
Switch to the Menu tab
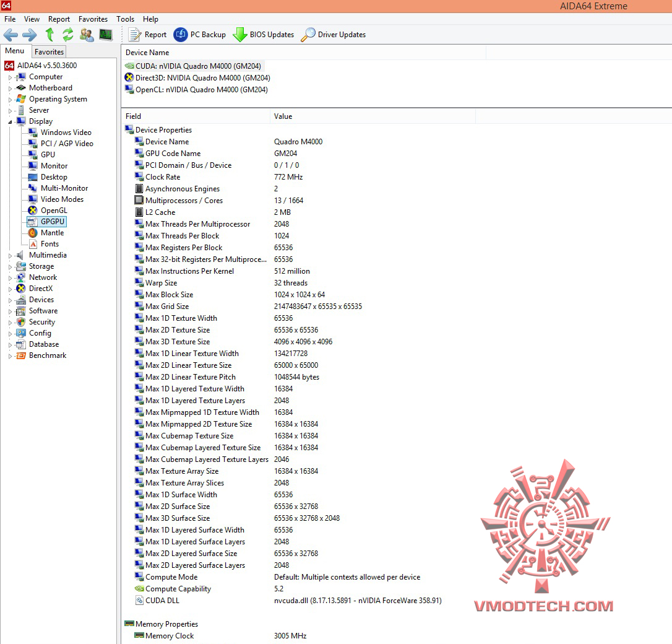(x=15, y=51)
